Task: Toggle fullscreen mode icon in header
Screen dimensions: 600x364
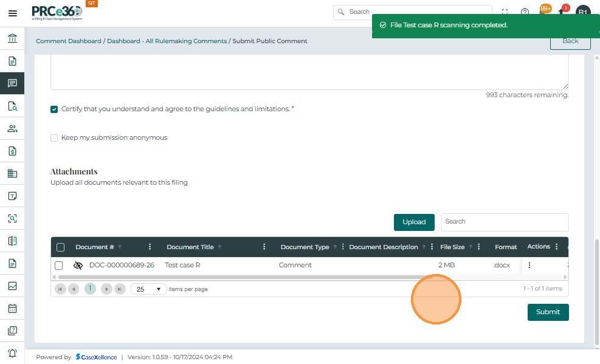Action: (505, 12)
